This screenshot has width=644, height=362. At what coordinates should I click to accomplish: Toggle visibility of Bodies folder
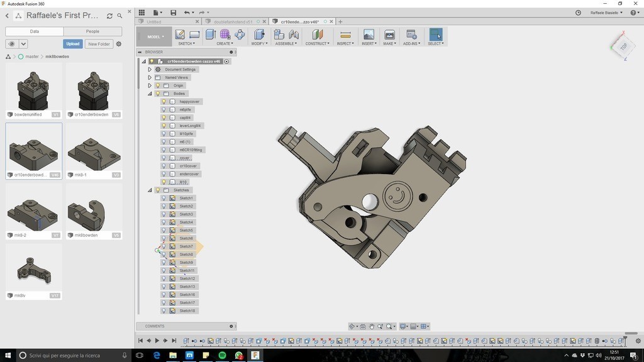[x=158, y=94]
